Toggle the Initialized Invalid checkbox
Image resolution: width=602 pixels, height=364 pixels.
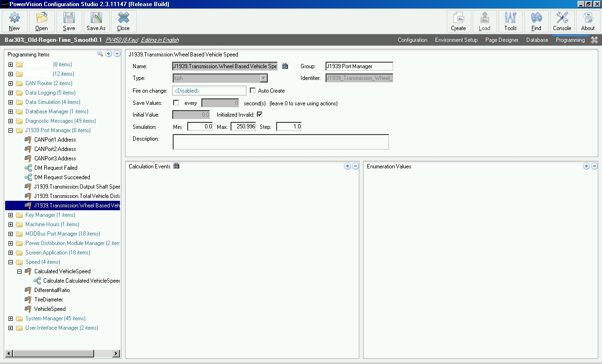coord(260,114)
